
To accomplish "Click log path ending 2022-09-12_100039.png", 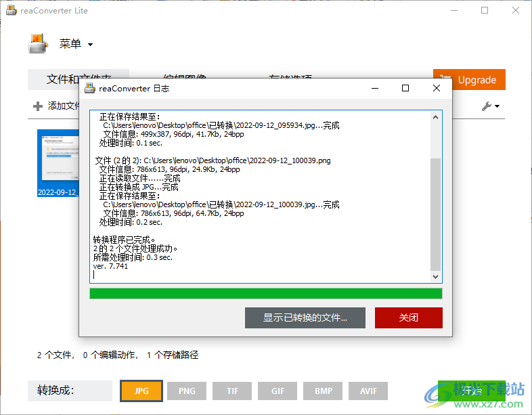I will (x=237, y=160).
